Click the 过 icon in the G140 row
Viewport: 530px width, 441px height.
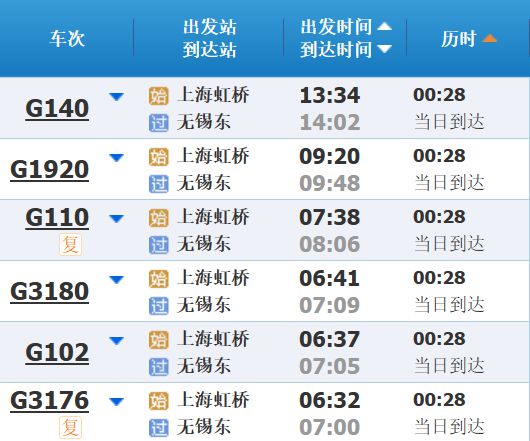pos(159,123)
